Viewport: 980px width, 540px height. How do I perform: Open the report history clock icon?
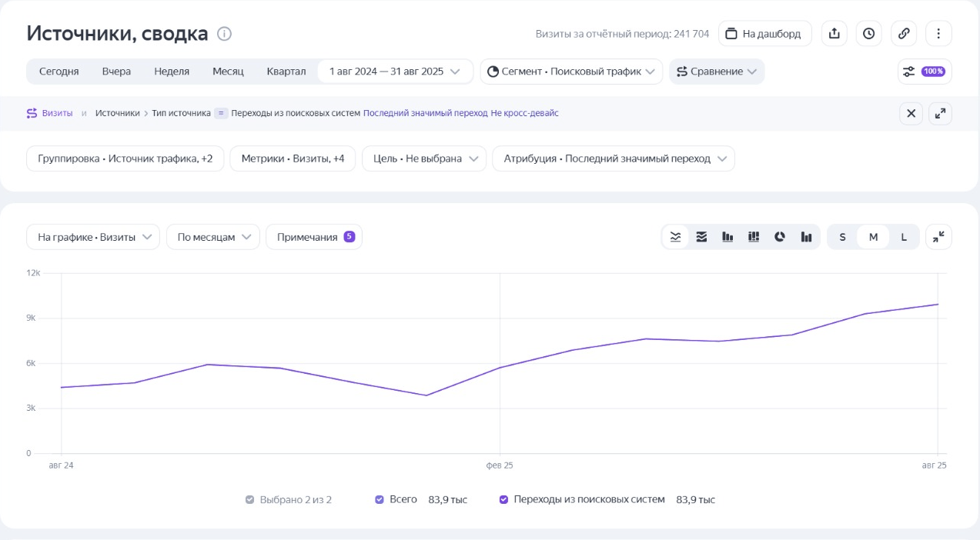coord(868,34)
